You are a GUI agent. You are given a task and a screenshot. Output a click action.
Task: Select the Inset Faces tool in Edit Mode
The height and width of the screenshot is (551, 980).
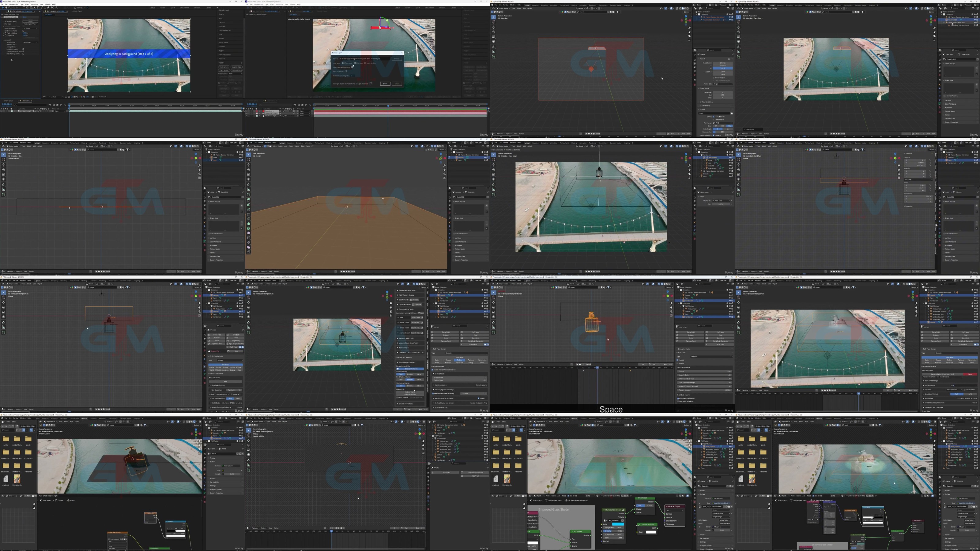[249, 205]
